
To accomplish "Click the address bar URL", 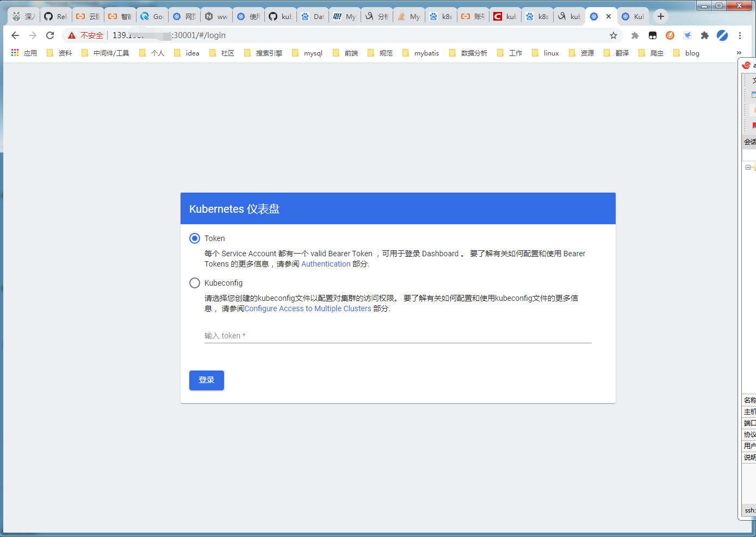I will tap(169, 35).
